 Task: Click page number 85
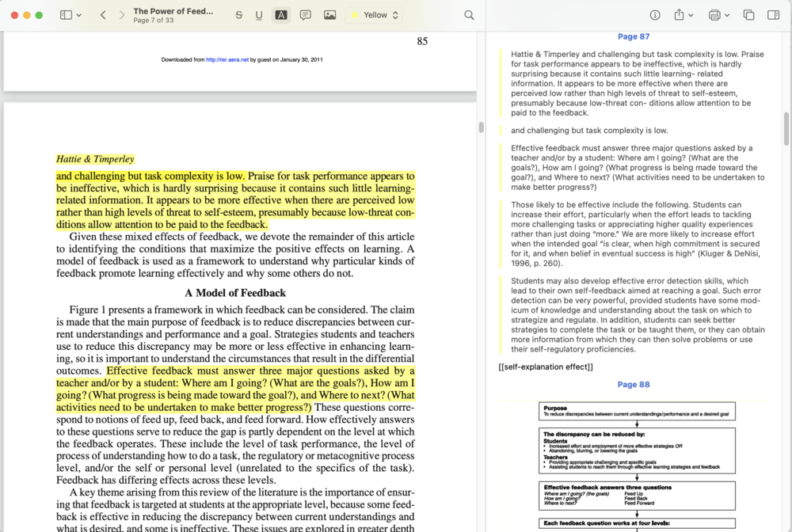click(422, 41)
